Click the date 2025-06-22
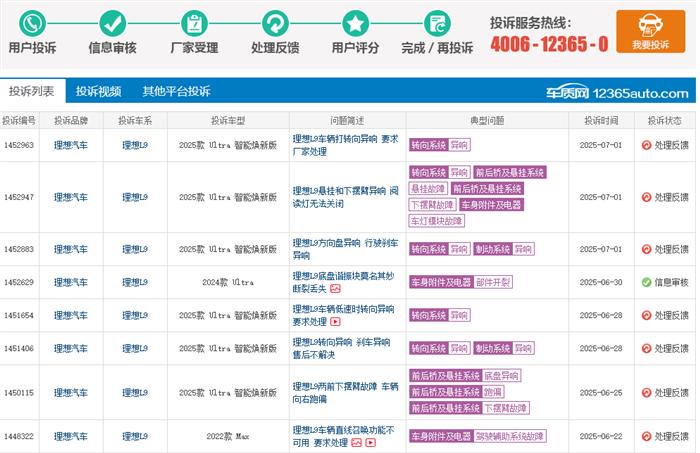 pos(601,436)
